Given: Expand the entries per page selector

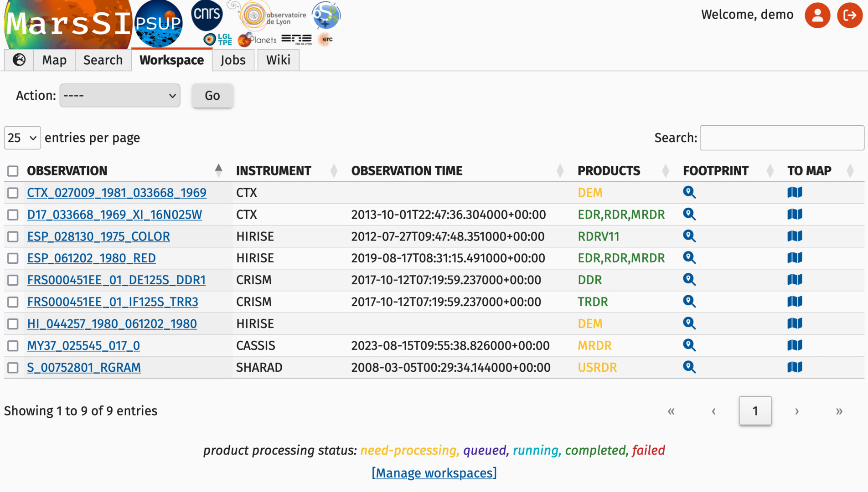Looking at the screenshot, I should (22, 138).
